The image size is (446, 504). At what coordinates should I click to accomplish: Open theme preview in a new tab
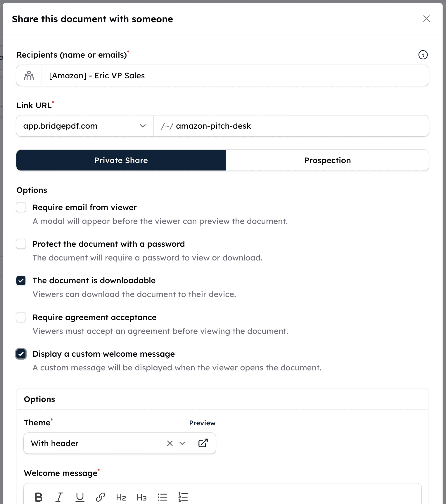click(203, 443)
